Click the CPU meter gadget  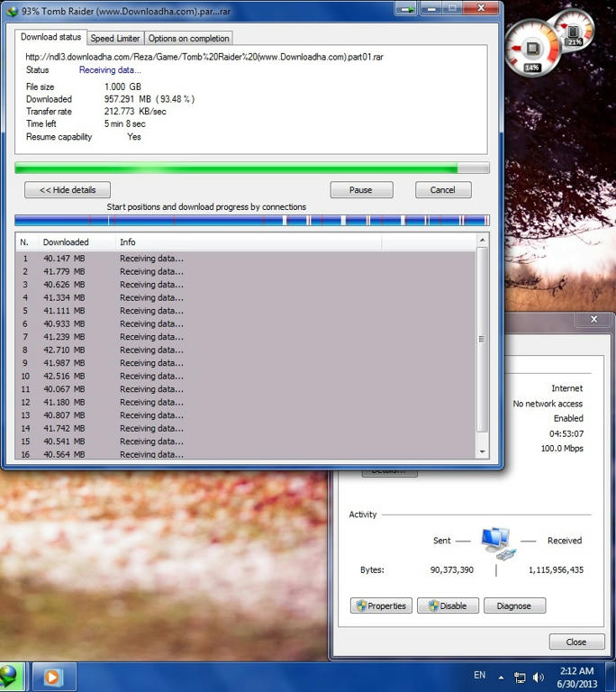point(532,49)
